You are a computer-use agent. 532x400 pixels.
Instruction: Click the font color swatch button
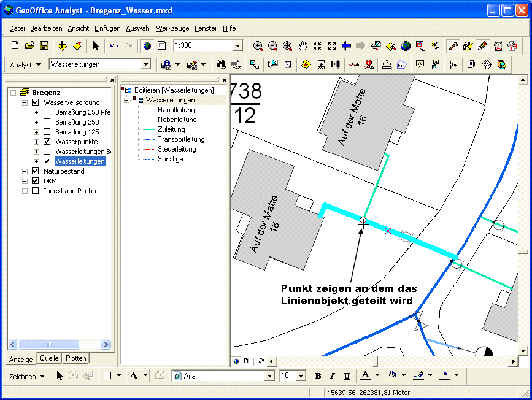pos(365,376)
